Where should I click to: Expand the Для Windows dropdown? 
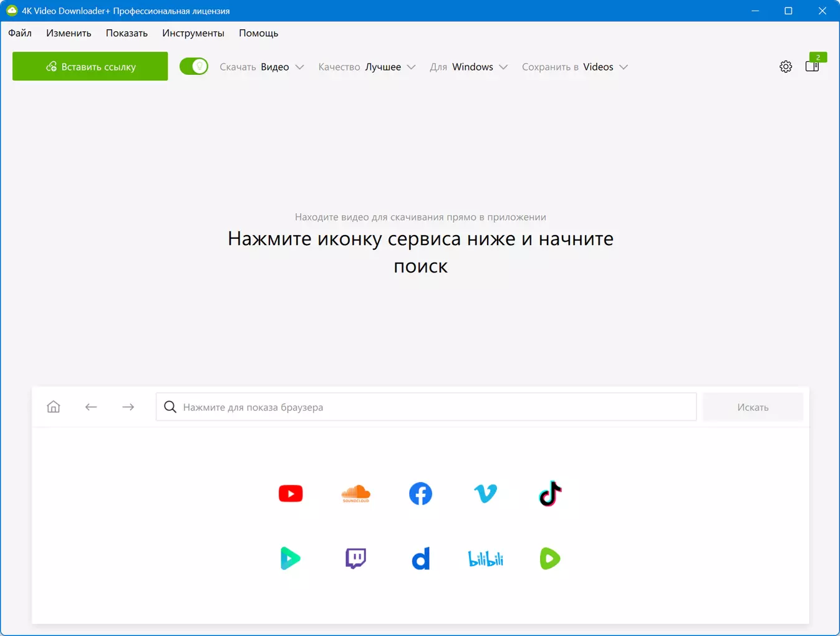coord(469,67)
